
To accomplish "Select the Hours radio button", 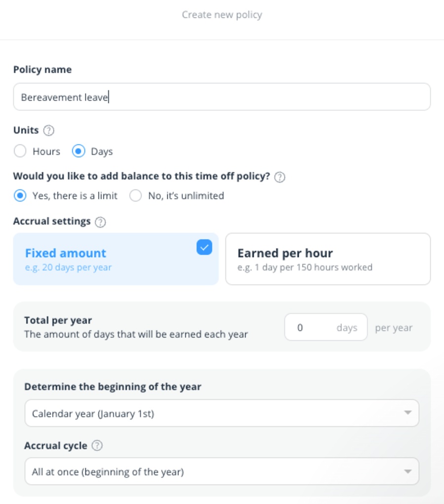I will (20, 152).
